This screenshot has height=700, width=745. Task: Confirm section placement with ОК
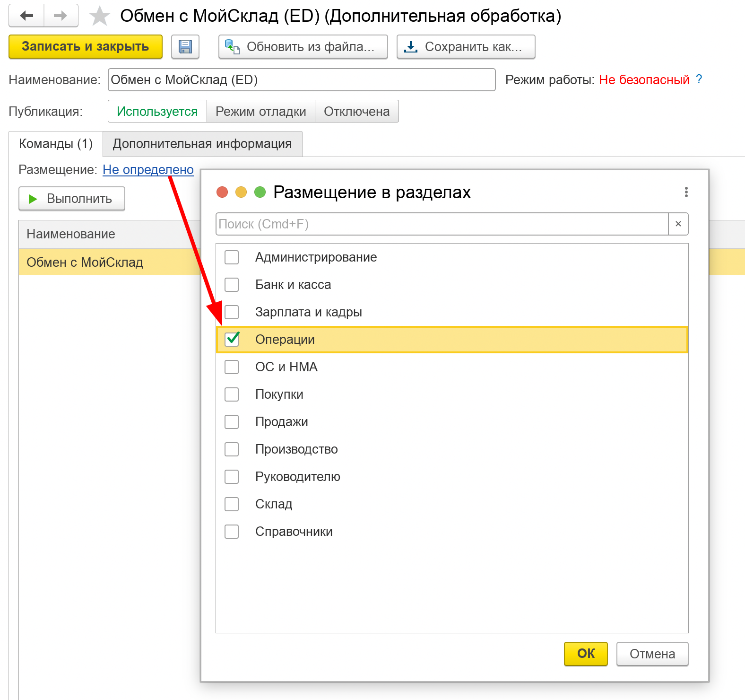click(586, 654)
